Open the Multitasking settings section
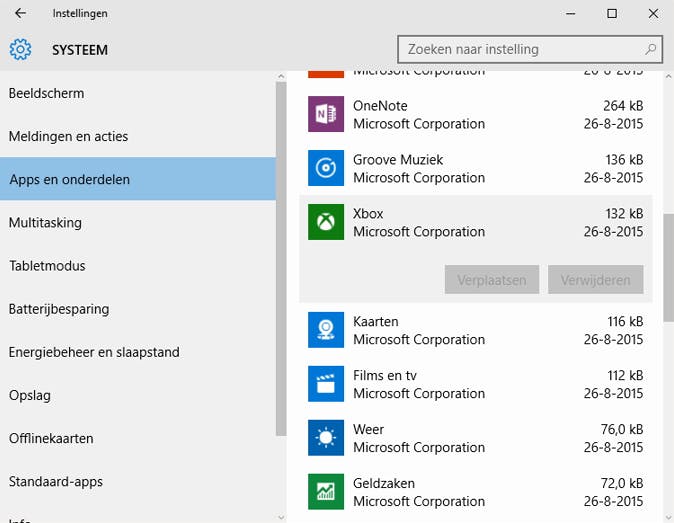The width and height of the screenshot is (674, 523). click(x=45, y=222)
